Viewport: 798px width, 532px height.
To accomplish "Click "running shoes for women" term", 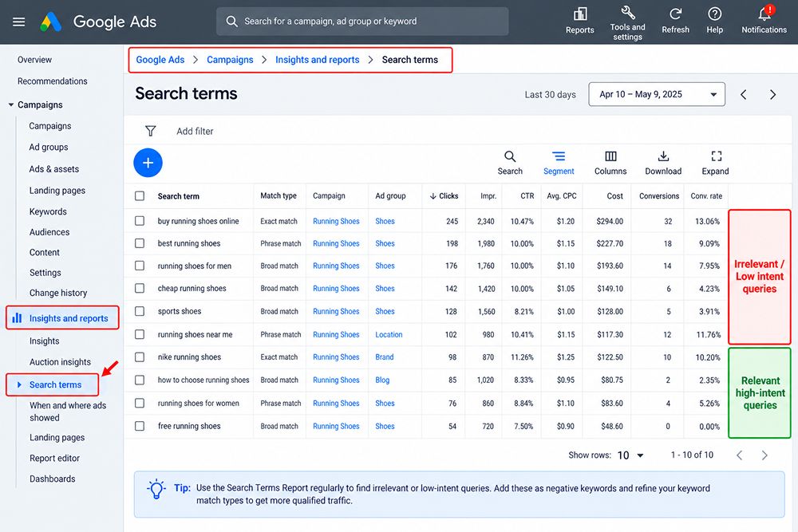I will (x=199, y=403).
